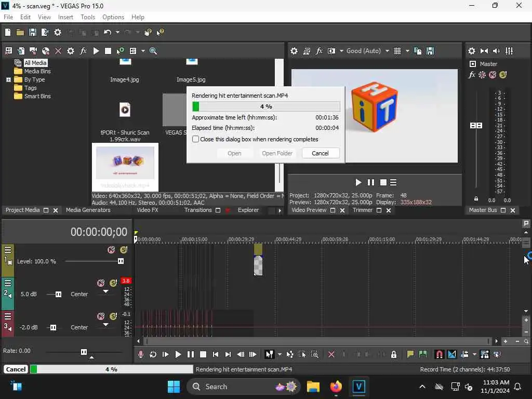Screen dimensions: 532x399
Task: Open the overlays dropdown arrow beside grid
Action: click(407, 51)
